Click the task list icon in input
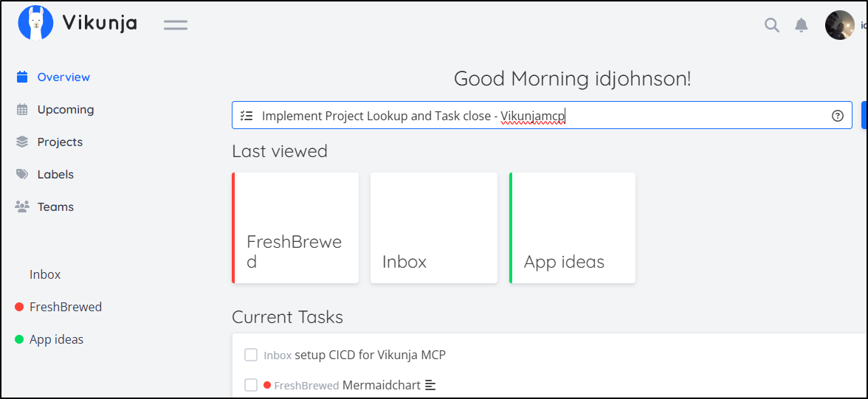 tap(247, 116)
